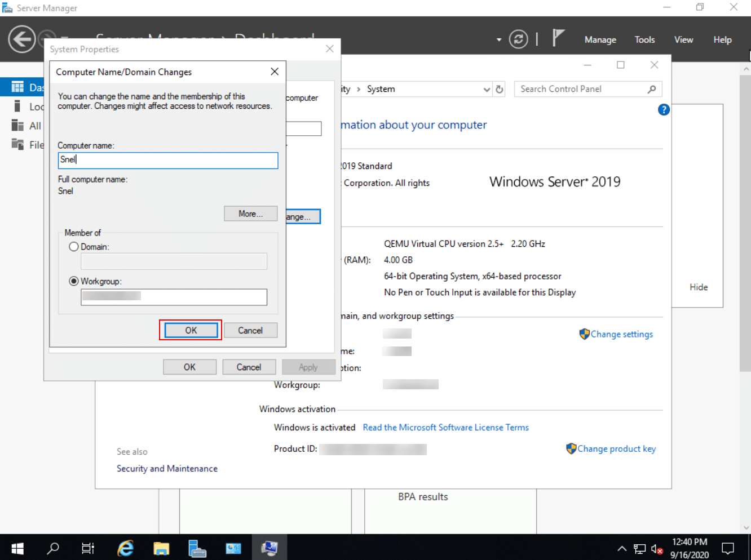This screenshot has width=751, height=560.
Task: Open taskbar search
Action: point(53,548)
